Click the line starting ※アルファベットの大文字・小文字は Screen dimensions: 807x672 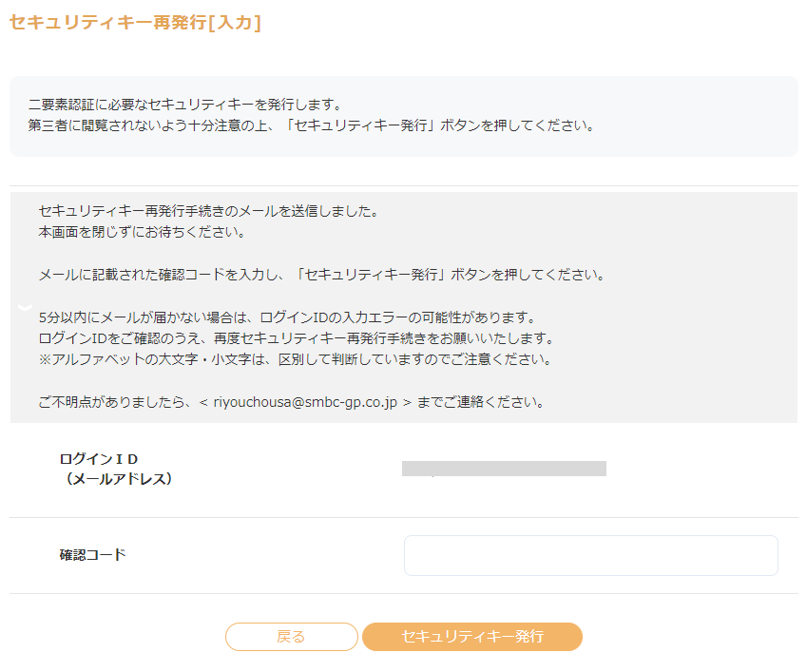coord(296,359)
